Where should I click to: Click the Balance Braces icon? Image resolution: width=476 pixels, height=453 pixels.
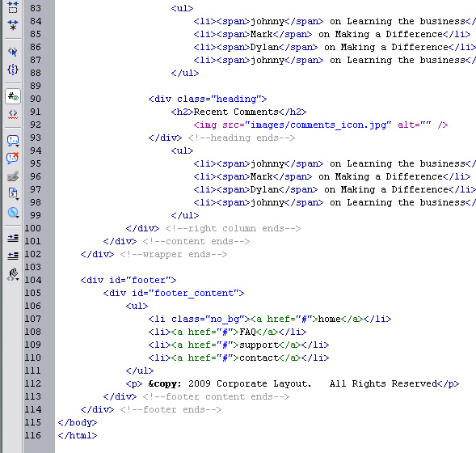[x=13, y=70]
